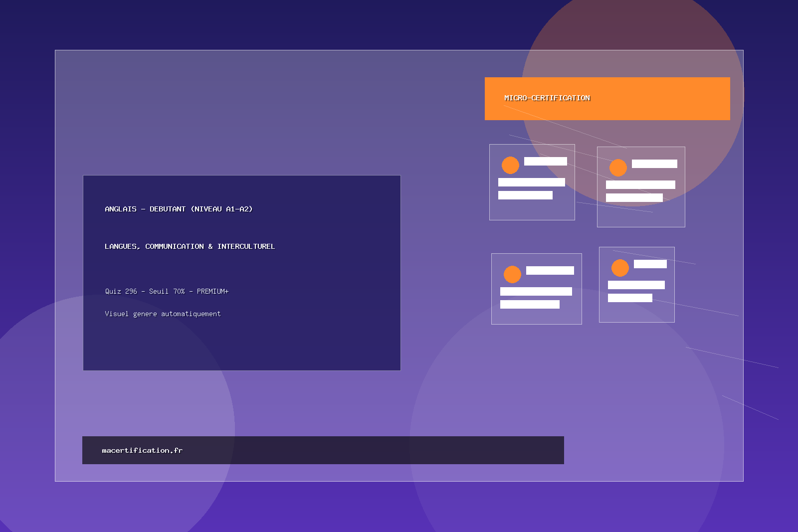
Task: Click the short title bar in the top-left card
Action: coord(545,161)
